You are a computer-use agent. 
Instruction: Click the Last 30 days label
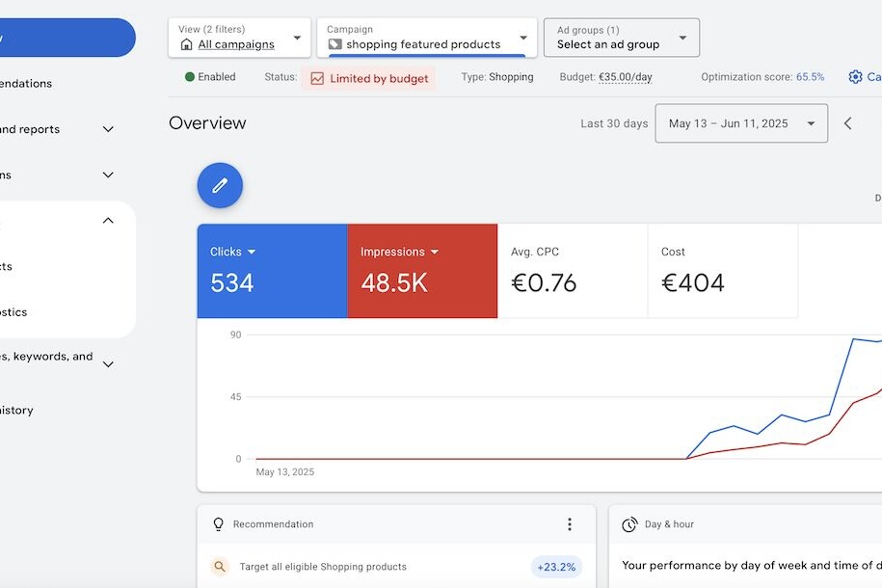coord(614,123)
